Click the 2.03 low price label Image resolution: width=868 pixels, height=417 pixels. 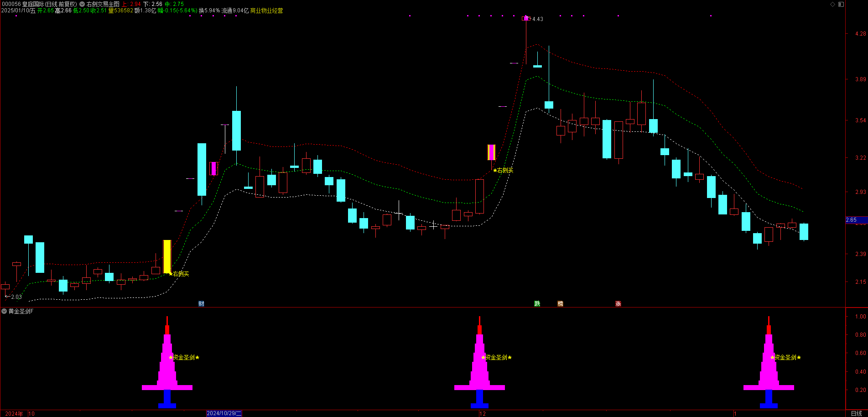[16, 297]
